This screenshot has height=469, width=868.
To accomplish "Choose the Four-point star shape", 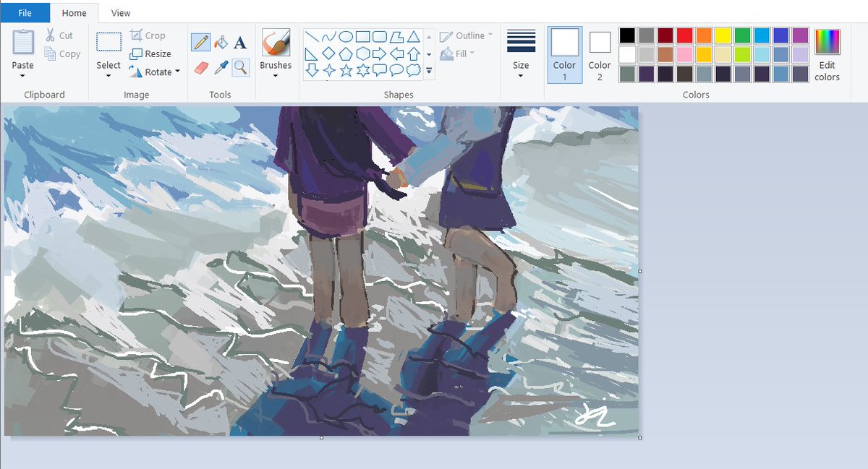I will point(329,70).
